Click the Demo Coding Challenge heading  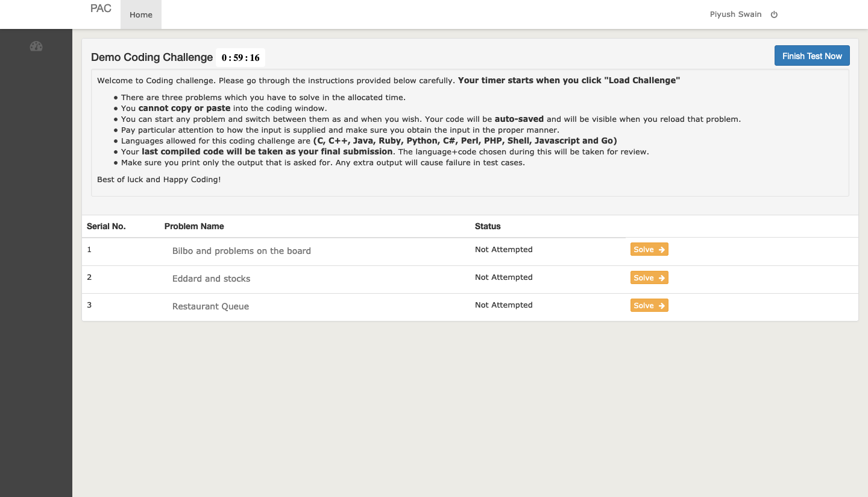point(151,57)
